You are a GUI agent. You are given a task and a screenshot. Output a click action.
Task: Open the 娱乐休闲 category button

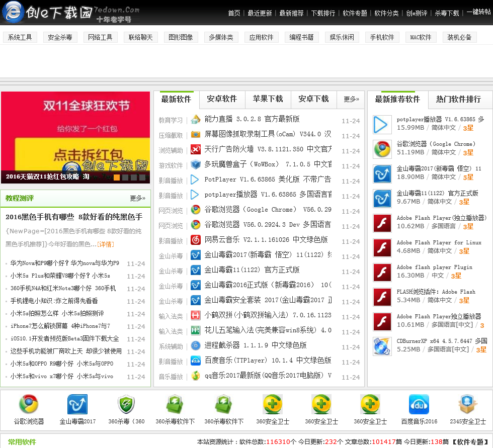click(x=342, y=37)
